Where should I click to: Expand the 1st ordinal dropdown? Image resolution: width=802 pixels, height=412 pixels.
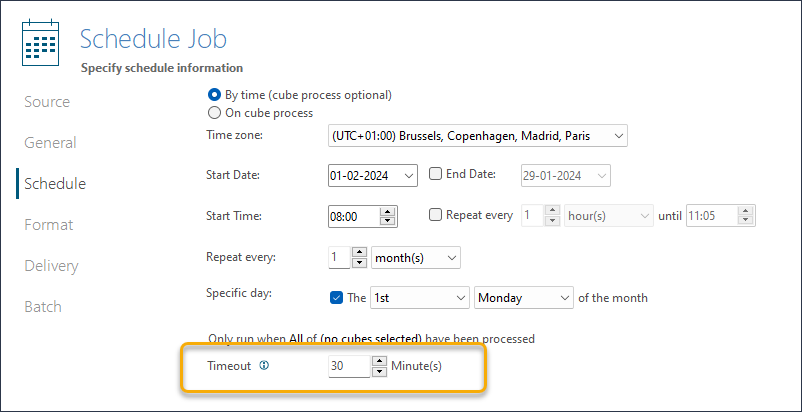pos(419,297)
